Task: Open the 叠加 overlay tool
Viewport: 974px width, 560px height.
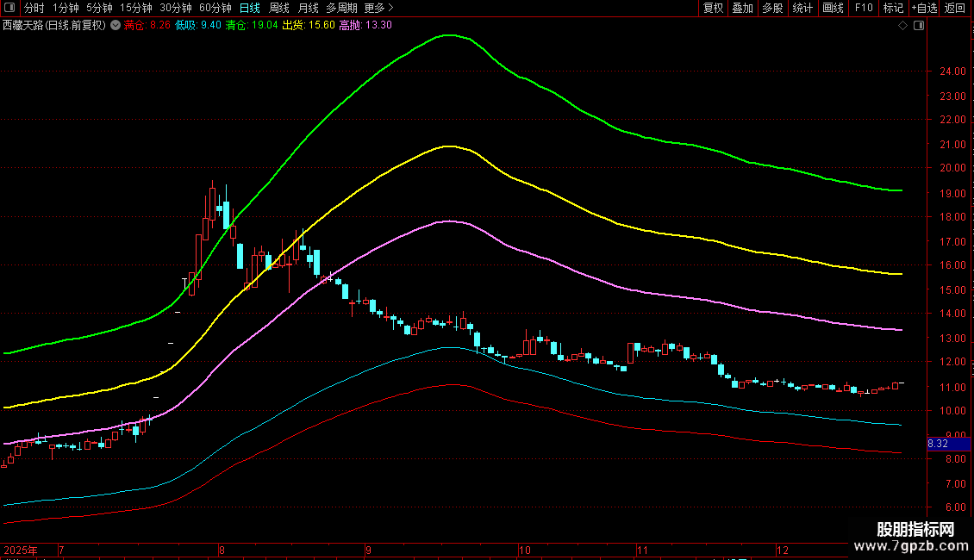Action: tap(742, 8)
